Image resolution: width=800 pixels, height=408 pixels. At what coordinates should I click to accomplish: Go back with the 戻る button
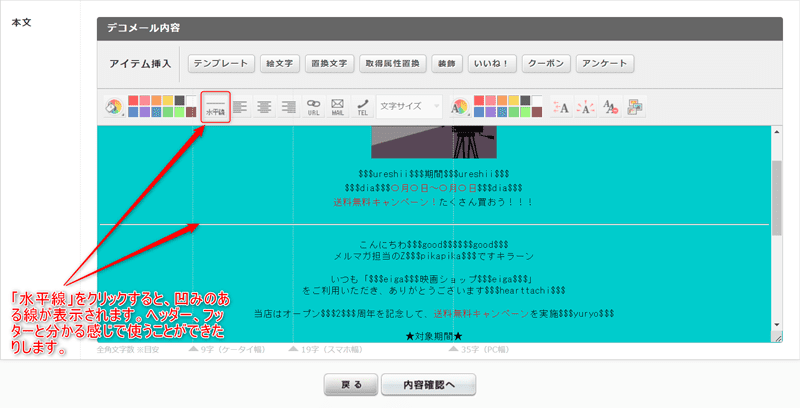coord(351,385)
